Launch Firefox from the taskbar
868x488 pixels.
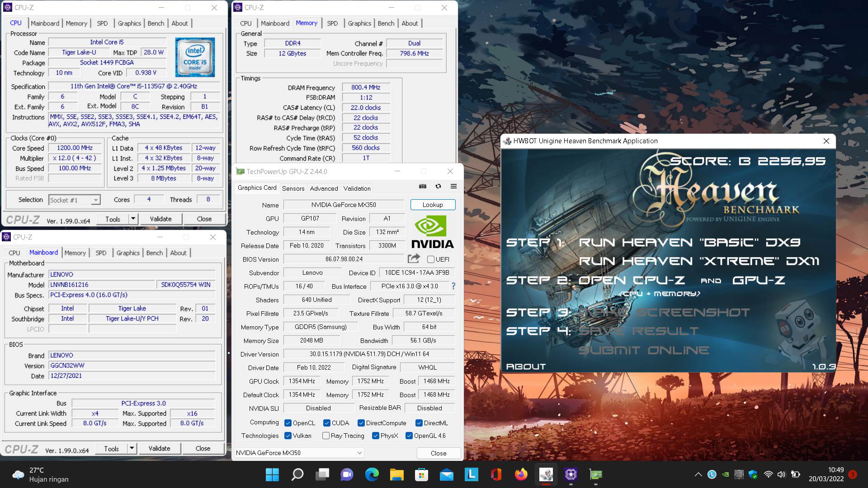[521, 474]
